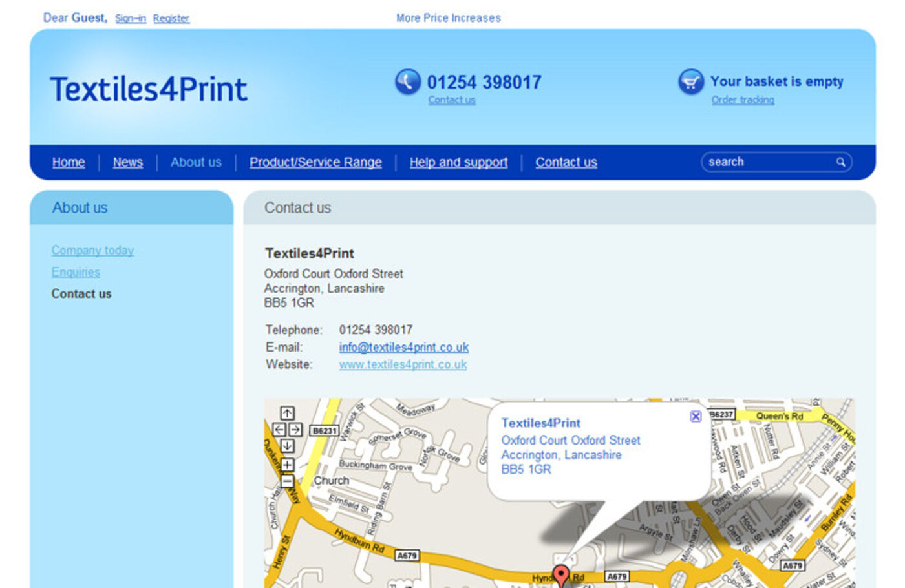The width and height of the screenshot is (905, 588).
Task: Open Company today in sidebar
Action: [x=92, y=250]
